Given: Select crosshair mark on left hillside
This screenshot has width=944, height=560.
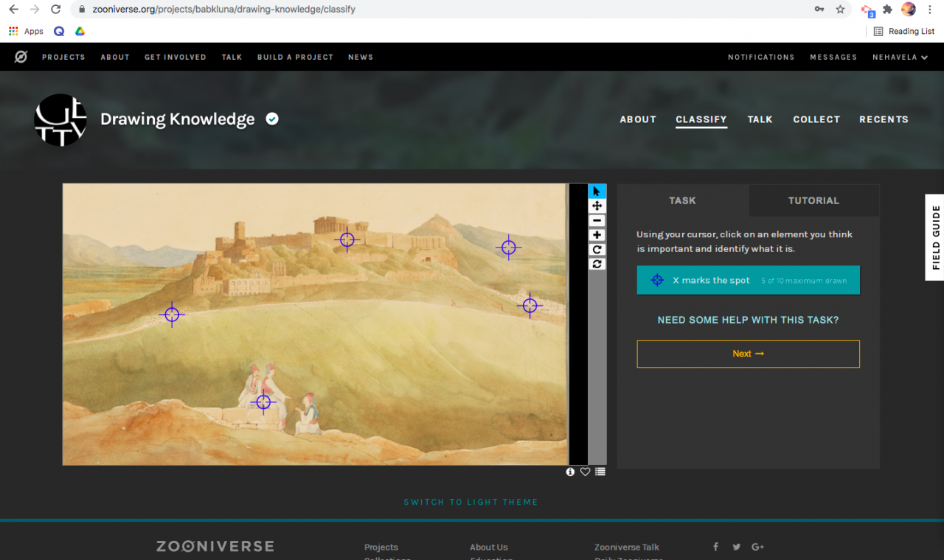Looking at the screenshot, I should click(172, 315).
